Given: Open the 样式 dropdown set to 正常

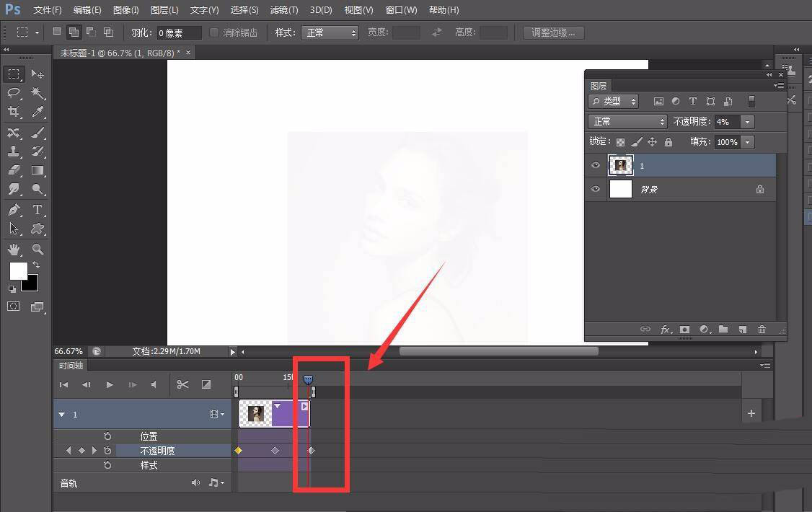Looking at the screenshot, I should click(x=330, y=32).
